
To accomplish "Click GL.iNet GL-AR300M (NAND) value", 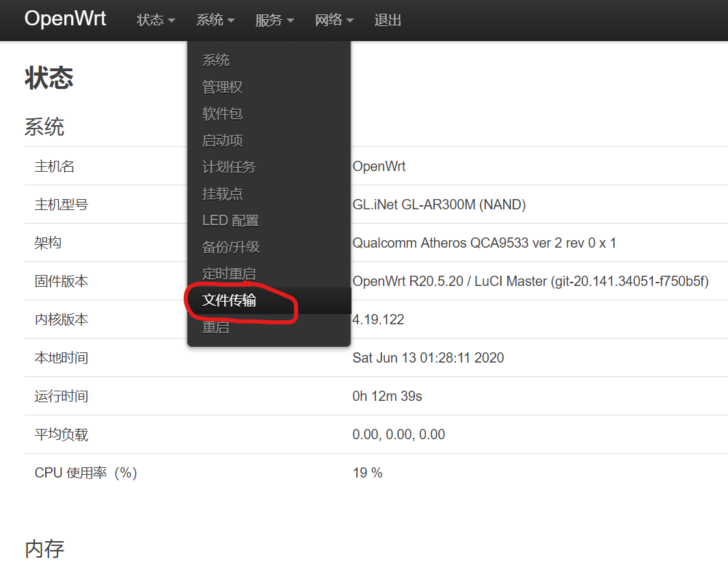I will pyautogui.click(x=440, y=205).
